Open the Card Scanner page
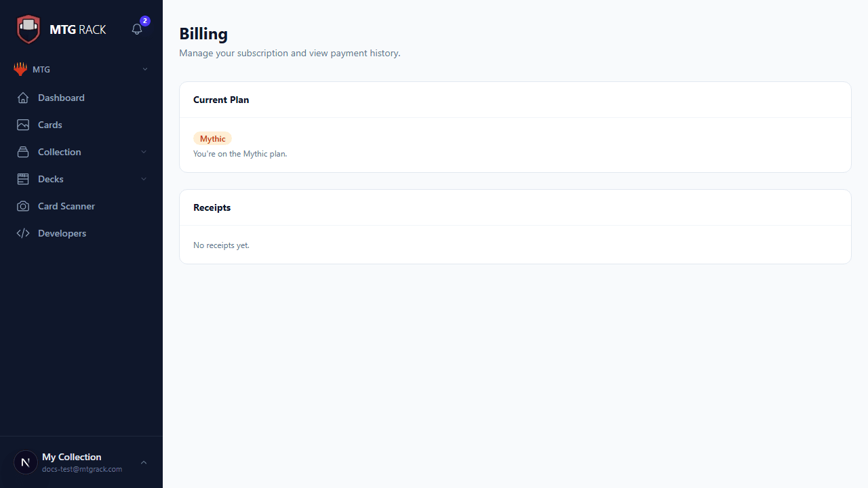Image resolution: width=868 pixels, height=488 pixels. click(66, 206)
